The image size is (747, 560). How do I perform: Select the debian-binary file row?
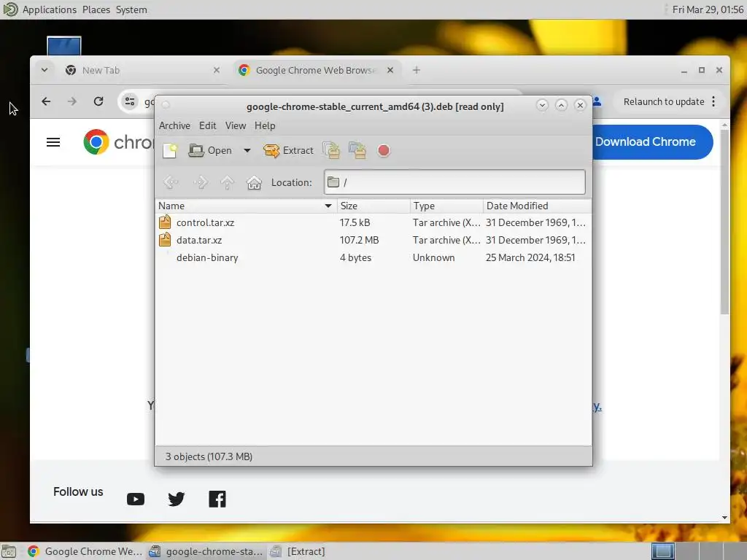point(373,257)
